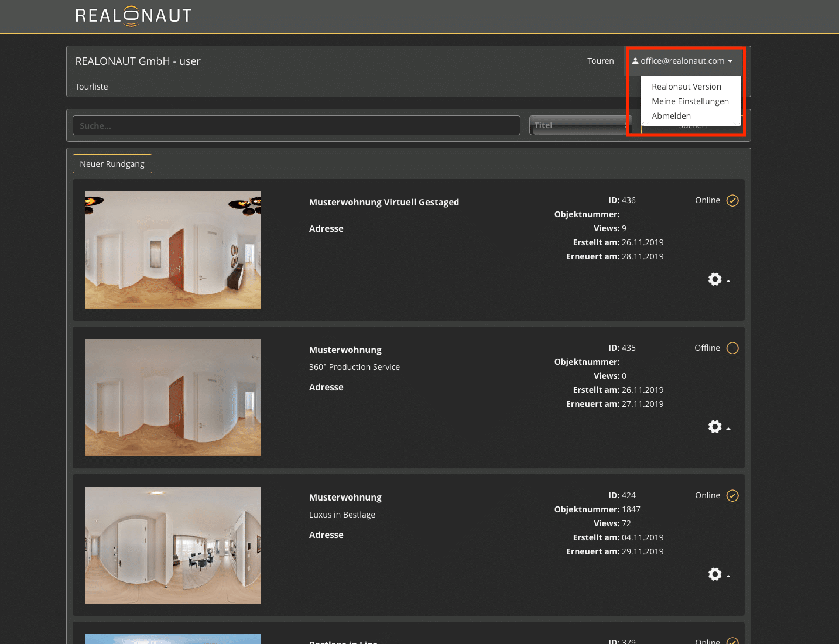839x644 pixels.
Task: Click the Neuer Rundgang button
Action: tap(112, 164)
